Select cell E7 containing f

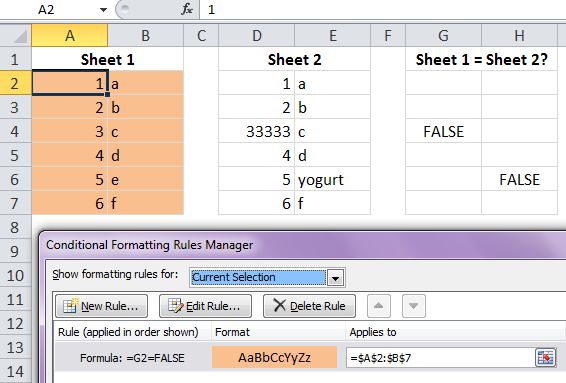point(332,203)
